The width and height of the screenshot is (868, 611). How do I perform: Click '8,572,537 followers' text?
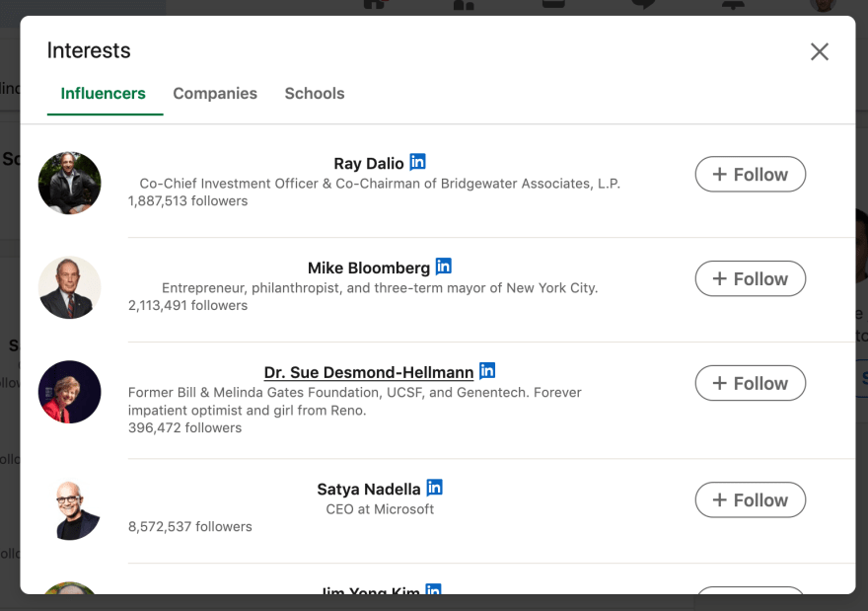[189, 527]
